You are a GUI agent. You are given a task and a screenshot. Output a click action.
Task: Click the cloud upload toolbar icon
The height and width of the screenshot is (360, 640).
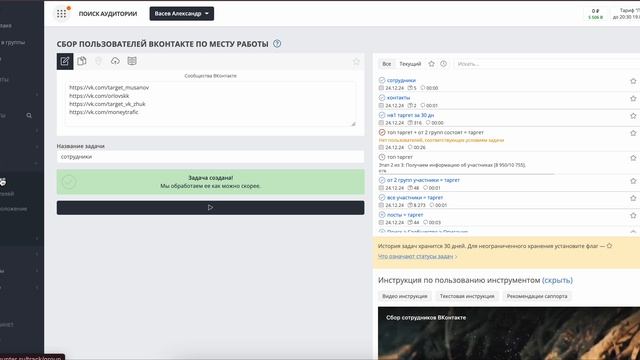tap(115, 61)
